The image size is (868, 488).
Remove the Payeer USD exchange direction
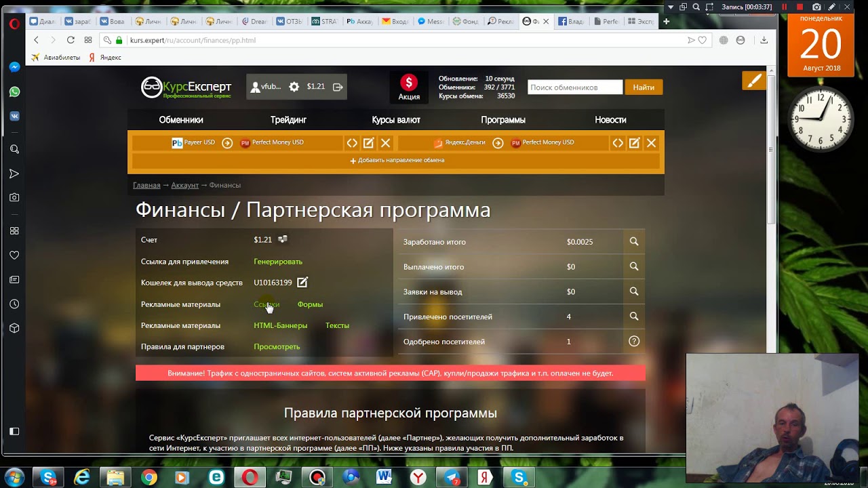tap(385, 143)
